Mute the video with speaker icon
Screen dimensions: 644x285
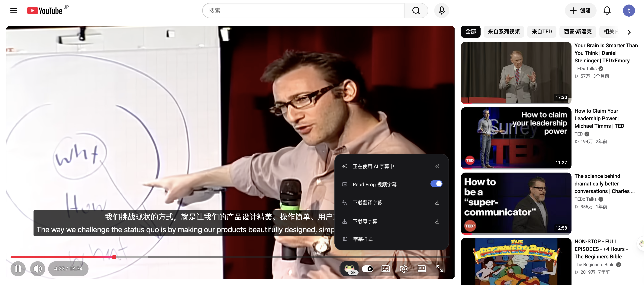(x=37, y=269)
